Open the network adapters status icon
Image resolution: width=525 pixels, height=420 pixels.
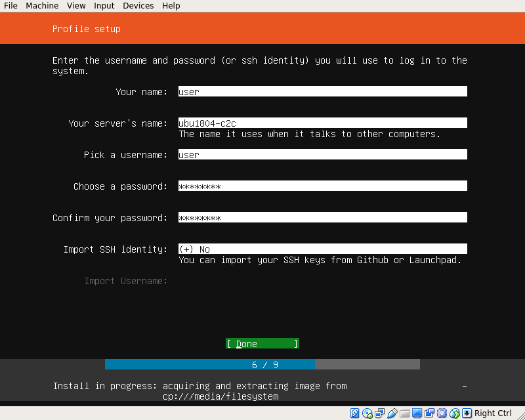pos(380,413)
